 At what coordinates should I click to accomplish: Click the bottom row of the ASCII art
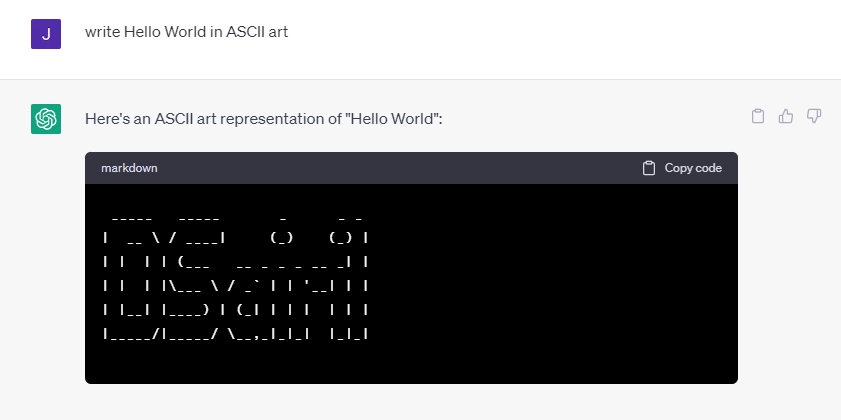point(235,334)
